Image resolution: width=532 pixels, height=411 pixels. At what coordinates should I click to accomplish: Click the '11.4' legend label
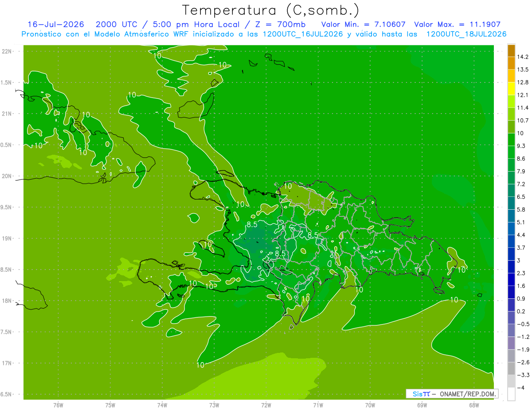coord(523,108)
